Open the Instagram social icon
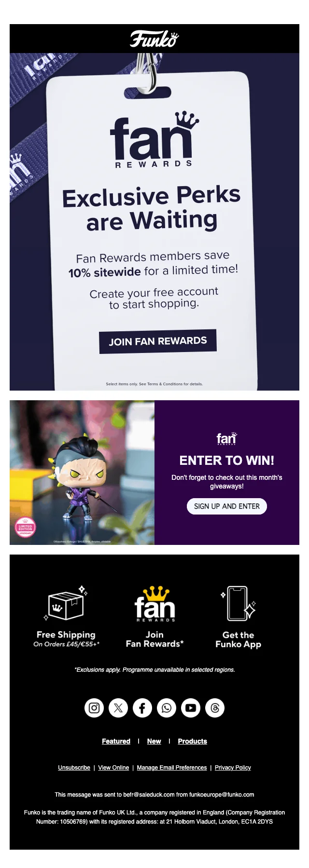Screen dimensions: 309x868 pos(94,708)
